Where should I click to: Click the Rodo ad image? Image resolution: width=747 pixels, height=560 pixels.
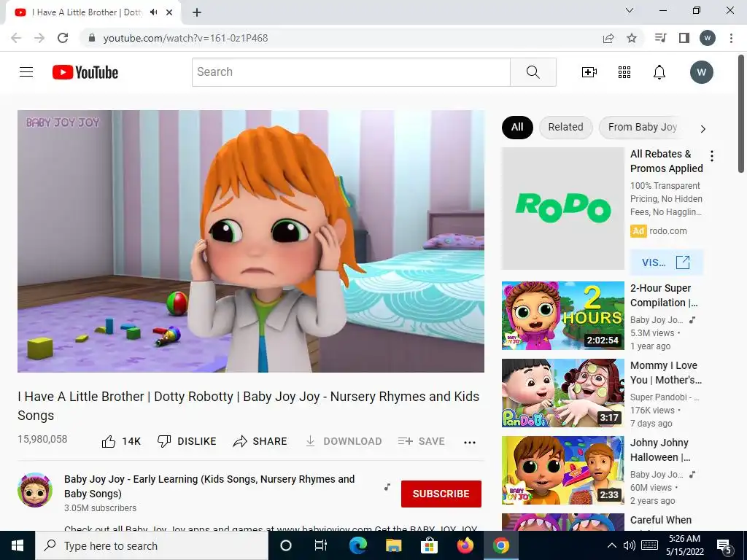pos(562,209)
